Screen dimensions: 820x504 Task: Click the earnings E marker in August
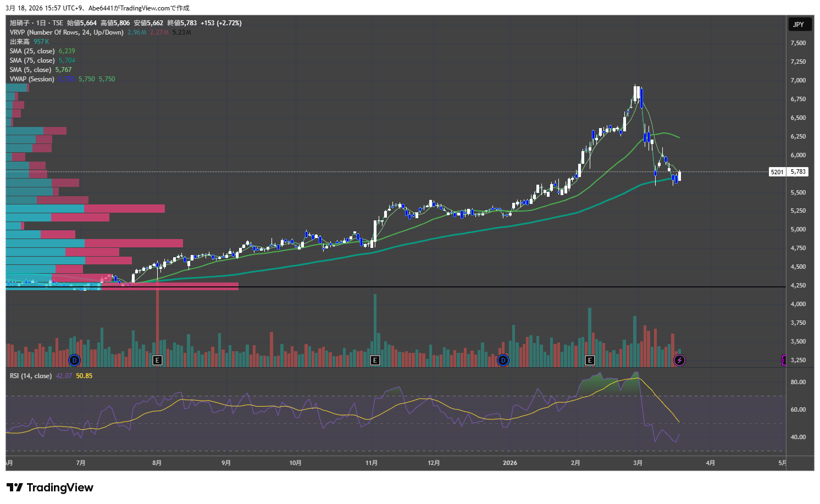157,361
